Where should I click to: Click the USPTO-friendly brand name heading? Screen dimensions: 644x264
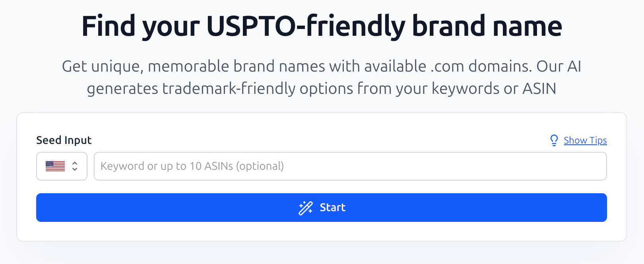322,25
